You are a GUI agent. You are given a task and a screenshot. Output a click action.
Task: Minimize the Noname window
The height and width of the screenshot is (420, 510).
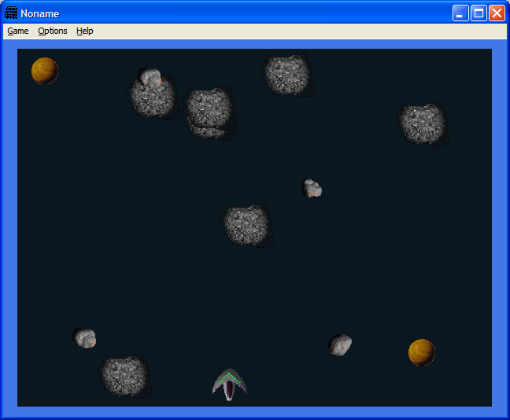tap(460, 13)
